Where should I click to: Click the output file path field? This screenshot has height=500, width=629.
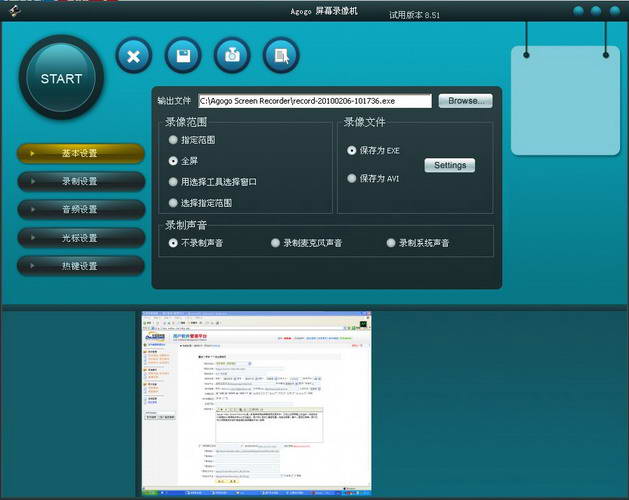pyautogui.click(x=315, y=101)
